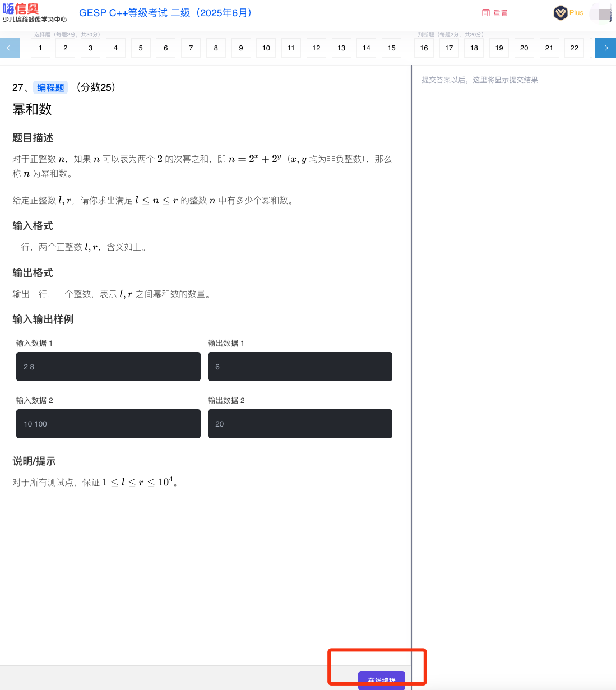Jump to question 4
616x690 pixels.
coord(115,48)
